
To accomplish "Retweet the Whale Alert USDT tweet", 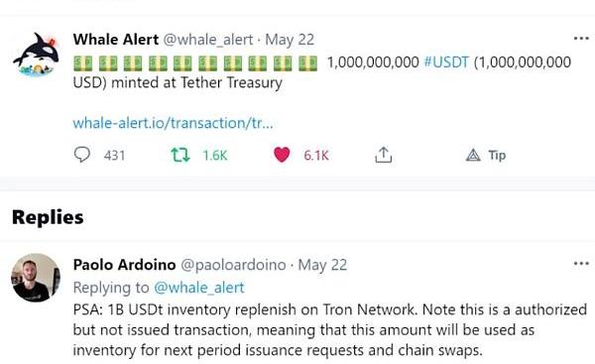I will pyautogui.click(x=179, y=155).
